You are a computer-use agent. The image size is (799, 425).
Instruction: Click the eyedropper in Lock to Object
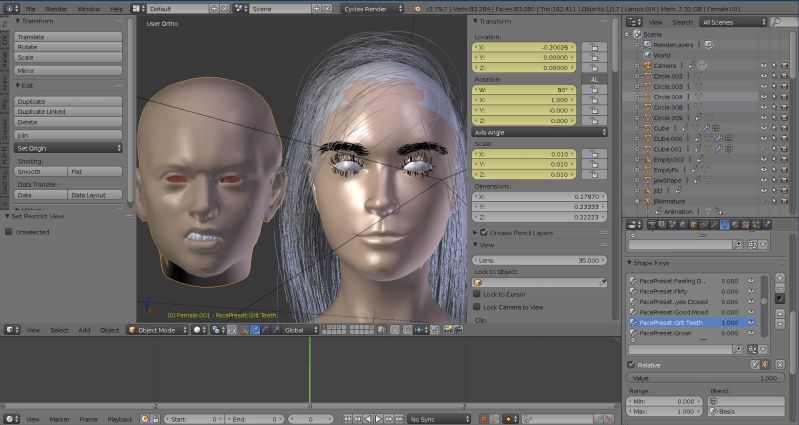pos(603,282)
